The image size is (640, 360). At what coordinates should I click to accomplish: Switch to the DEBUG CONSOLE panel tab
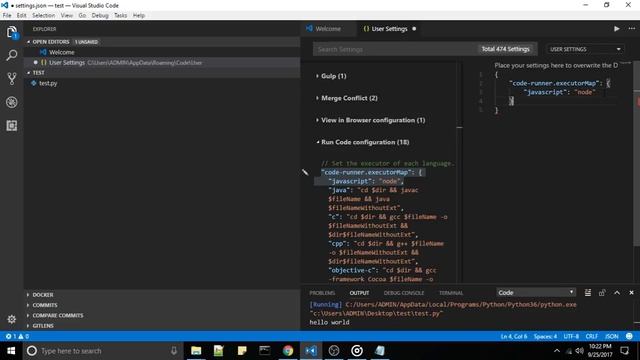click(x=404, y=293)
